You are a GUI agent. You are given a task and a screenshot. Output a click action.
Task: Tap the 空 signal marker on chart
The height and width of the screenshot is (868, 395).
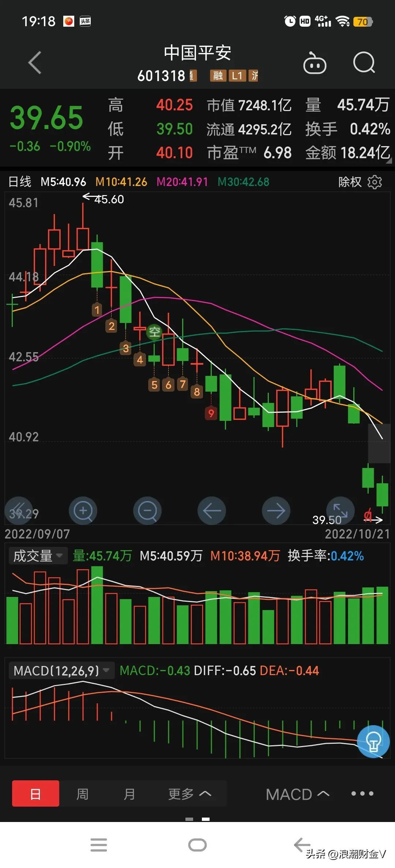coord(154,332)
